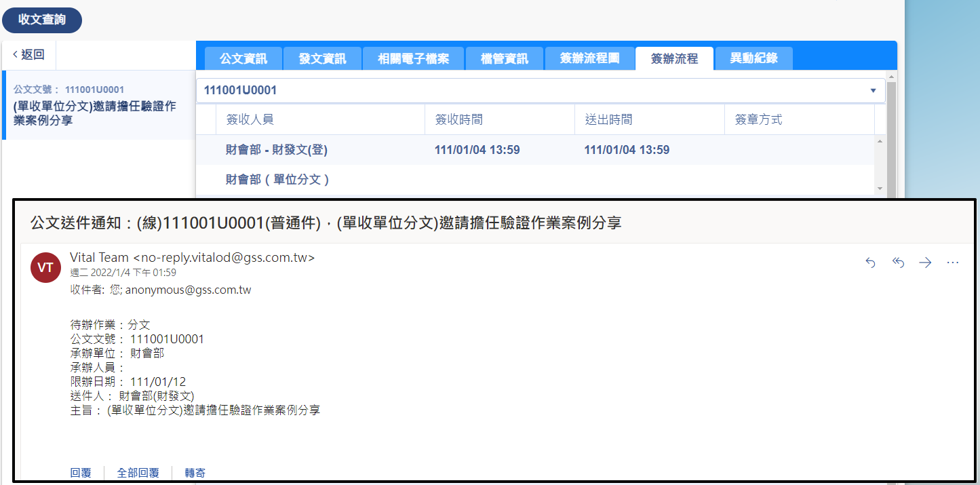Click the reply-all double arrow icon
The width and height of the screenshot is (980, 485).
pyautogui.click(x=899, y=263)
